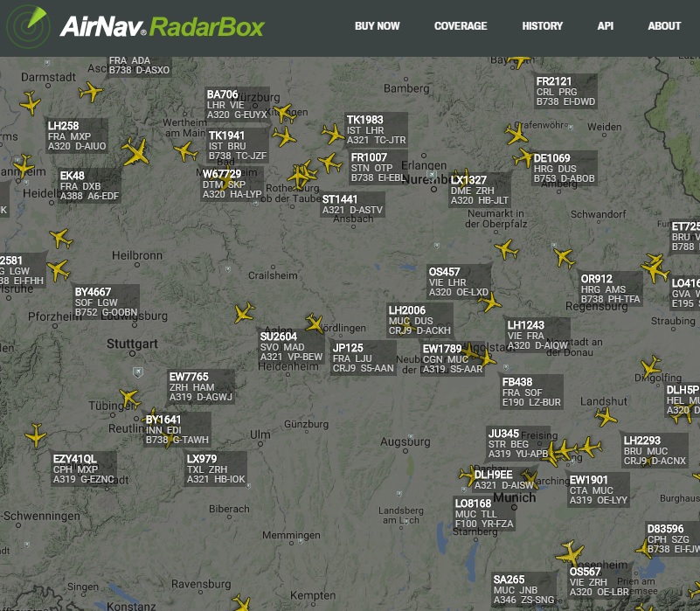This screenshot has height=611, width=700.
Task: Select the aircraft left of Landshut
Action: [x=606, y=416]
